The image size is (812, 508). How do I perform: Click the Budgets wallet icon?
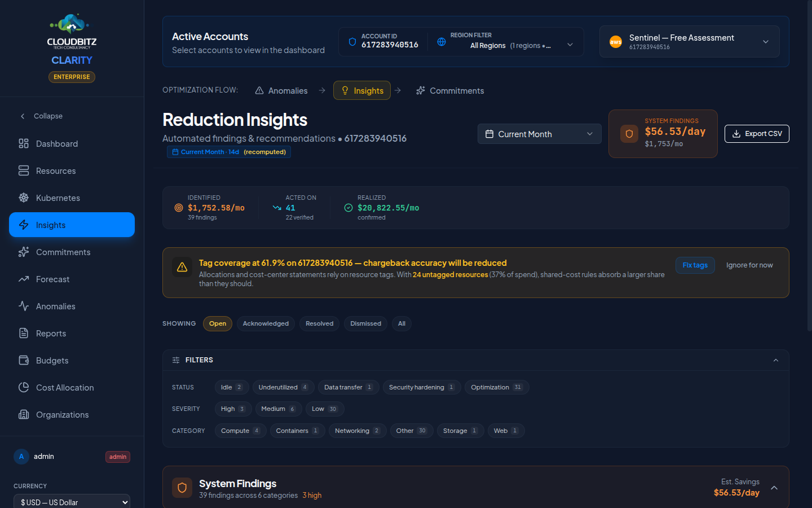coord(24,360)
